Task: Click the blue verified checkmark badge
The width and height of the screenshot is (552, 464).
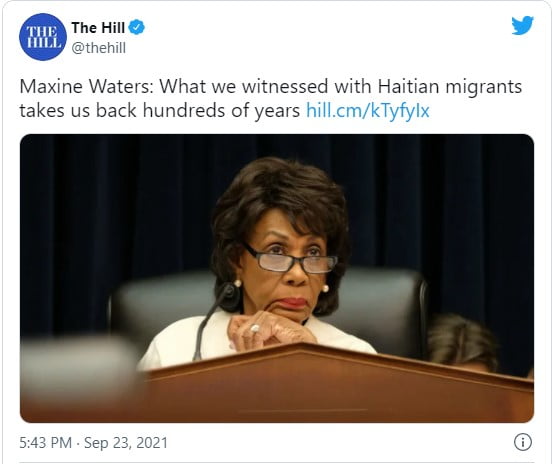Action: (136, 27)
